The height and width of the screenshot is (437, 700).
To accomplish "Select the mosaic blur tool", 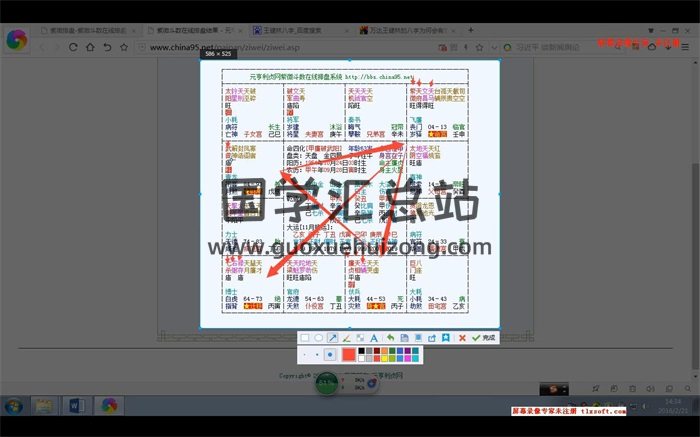I will click(360, 338).
